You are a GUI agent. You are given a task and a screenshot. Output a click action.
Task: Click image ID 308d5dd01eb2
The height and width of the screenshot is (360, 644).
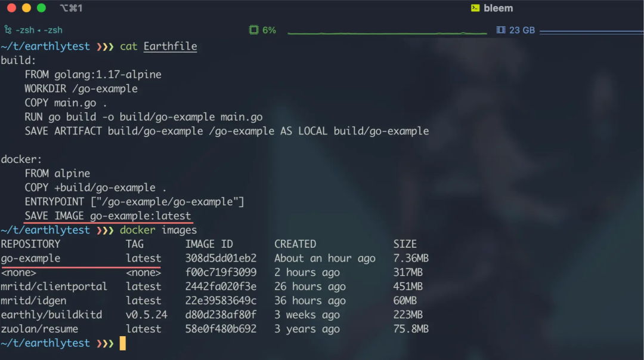221,259
